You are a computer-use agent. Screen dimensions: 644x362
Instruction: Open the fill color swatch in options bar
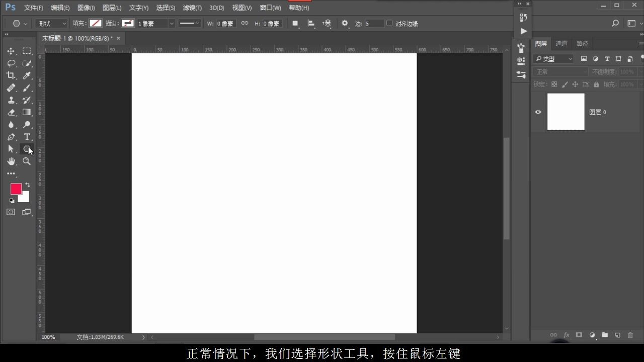coord(96,23)
